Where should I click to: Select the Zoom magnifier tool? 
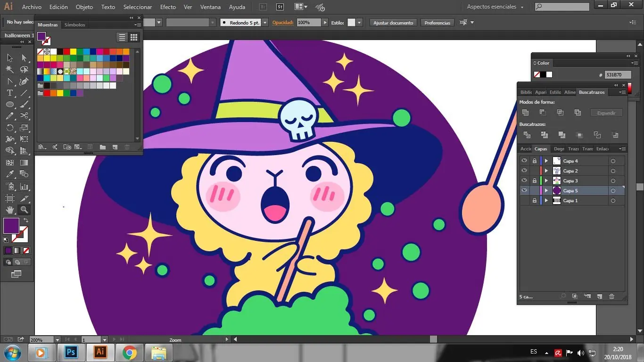click(x=24, y=210)
